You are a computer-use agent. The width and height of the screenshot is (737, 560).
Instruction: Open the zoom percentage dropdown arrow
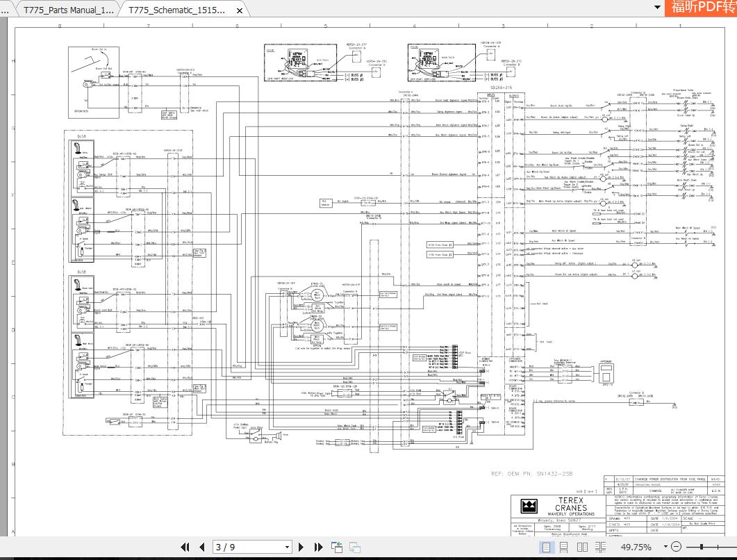(665, 546)
